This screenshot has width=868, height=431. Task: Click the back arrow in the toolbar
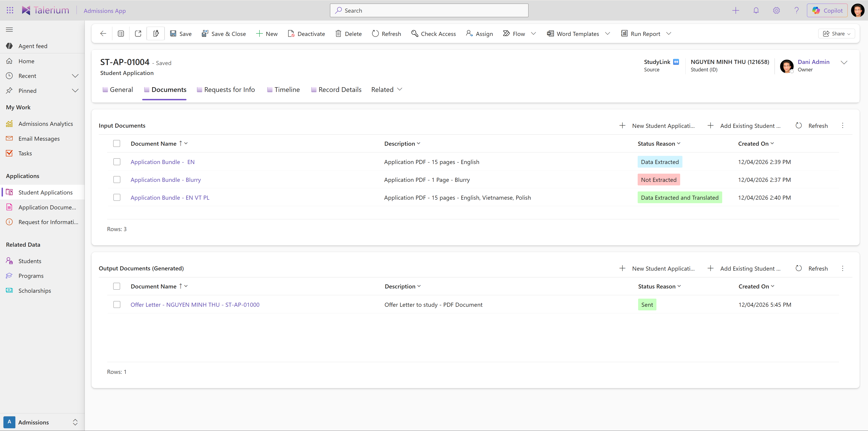click(103, 34)
